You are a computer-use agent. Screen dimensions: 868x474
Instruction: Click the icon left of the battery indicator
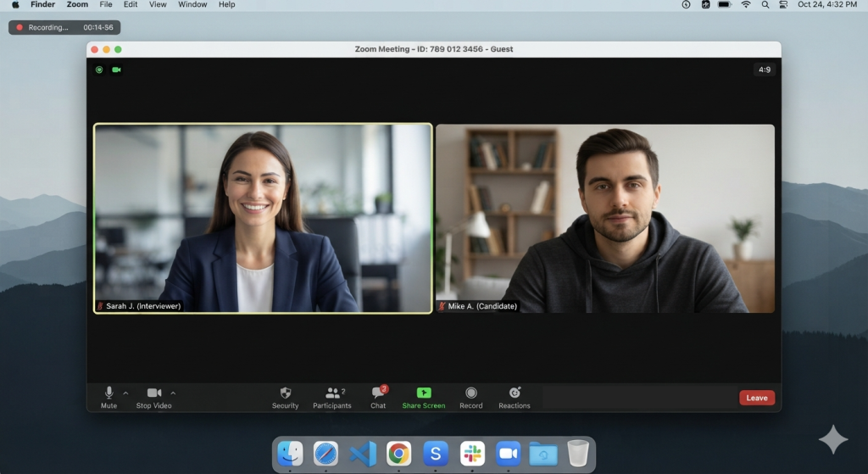pyautogui.click(x=706, y=4)
